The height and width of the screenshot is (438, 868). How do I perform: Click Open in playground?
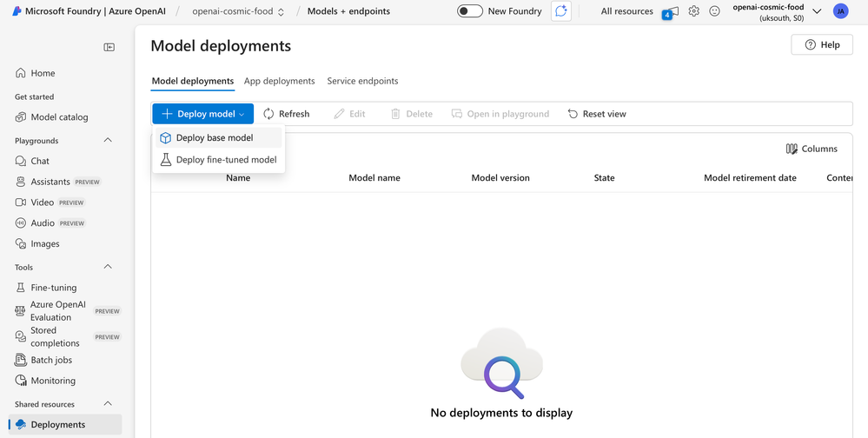(500, 114)
